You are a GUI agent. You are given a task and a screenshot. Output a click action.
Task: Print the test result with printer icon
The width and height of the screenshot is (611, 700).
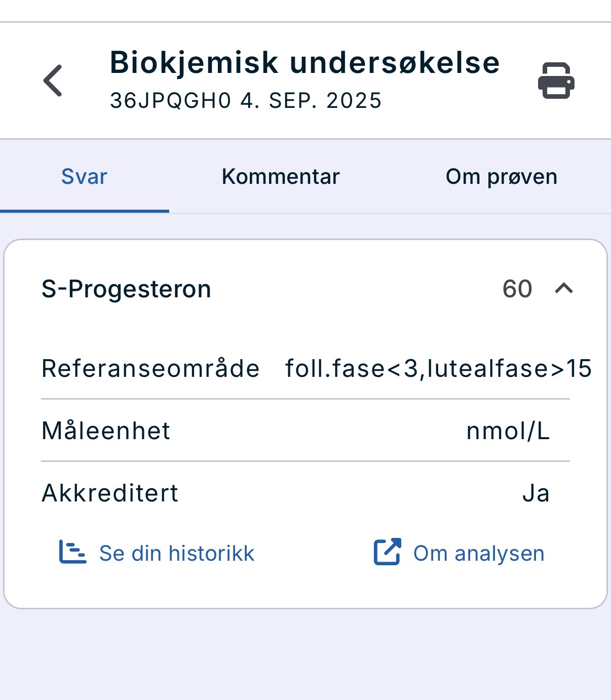556,81
